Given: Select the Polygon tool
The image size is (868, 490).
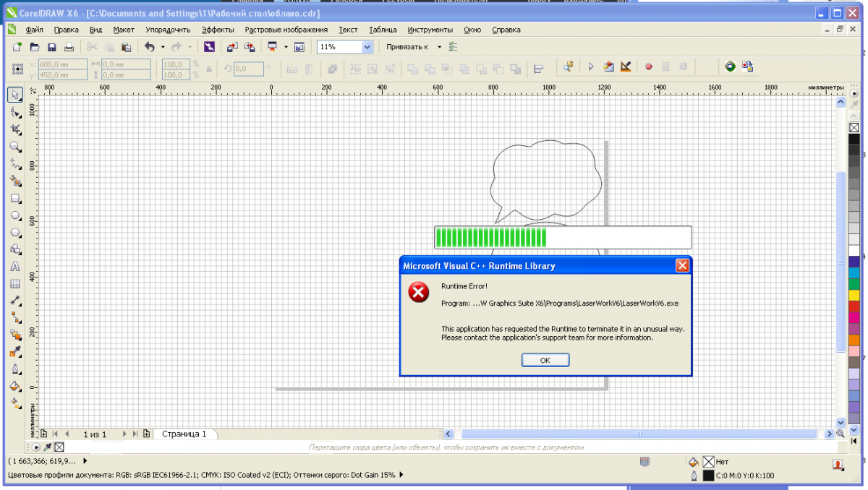Looking at the screenshot, I should tap(15, 233).
